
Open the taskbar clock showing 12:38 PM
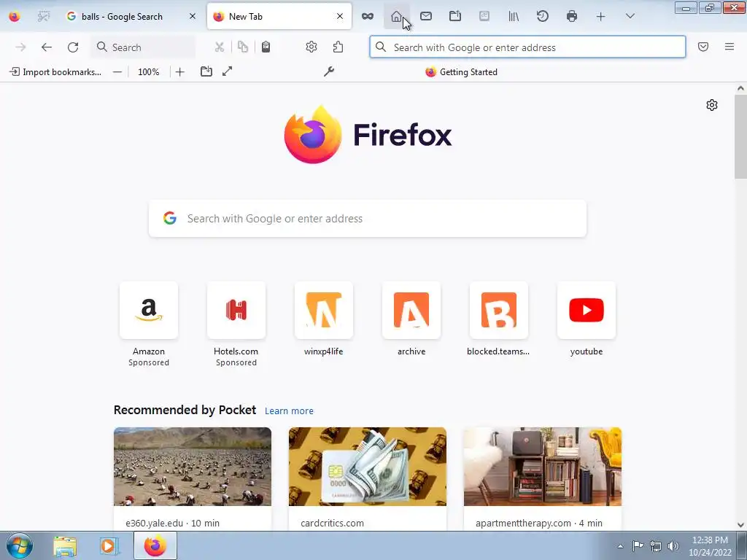710,546
